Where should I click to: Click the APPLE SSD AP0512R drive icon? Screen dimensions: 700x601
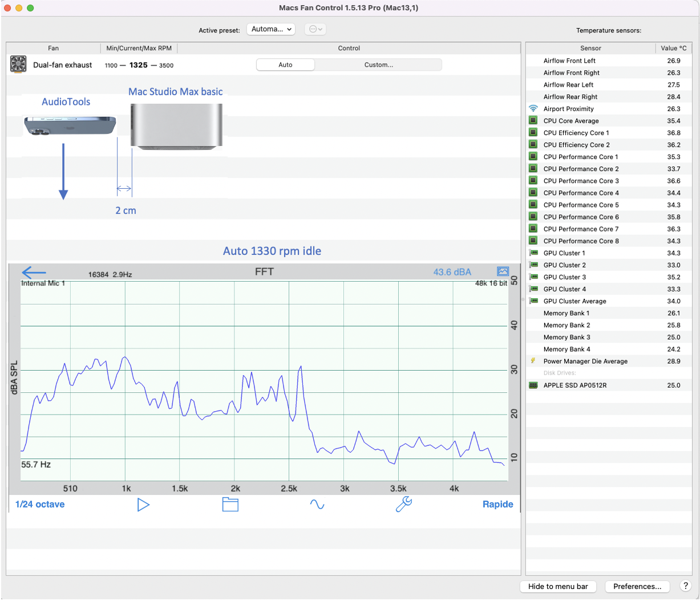click(x=533, y=385)
